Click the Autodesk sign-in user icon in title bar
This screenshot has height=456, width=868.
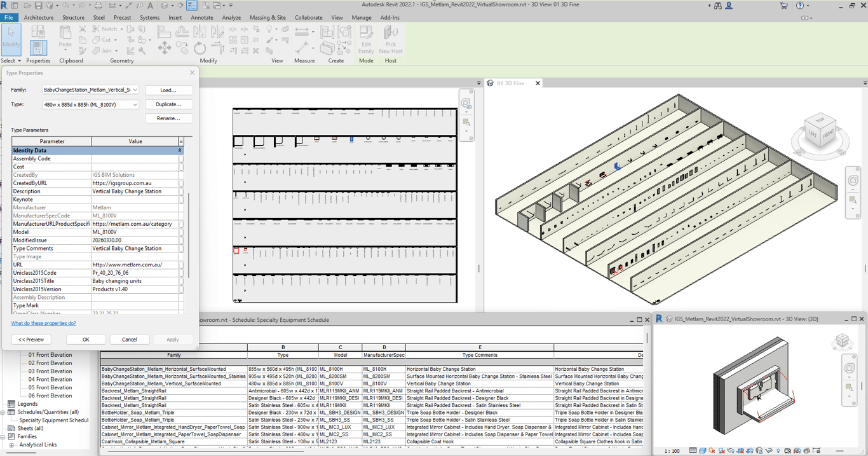click(x=729, y=6)
